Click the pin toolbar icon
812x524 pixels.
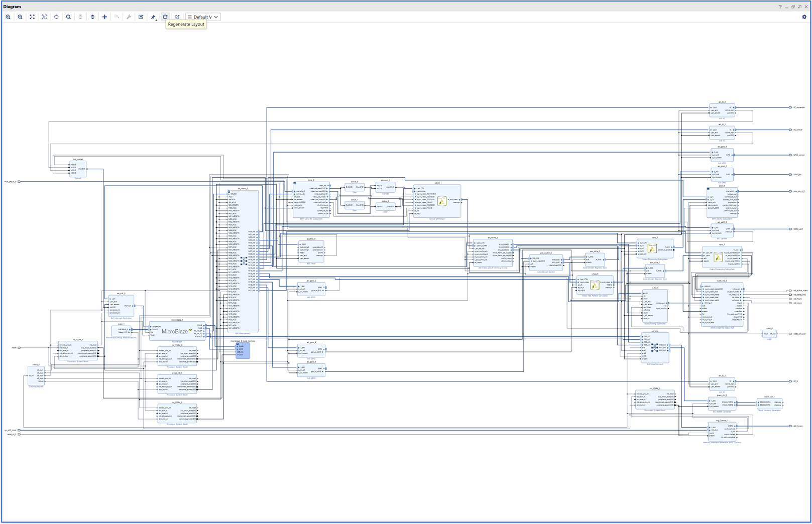coord(153,17)
